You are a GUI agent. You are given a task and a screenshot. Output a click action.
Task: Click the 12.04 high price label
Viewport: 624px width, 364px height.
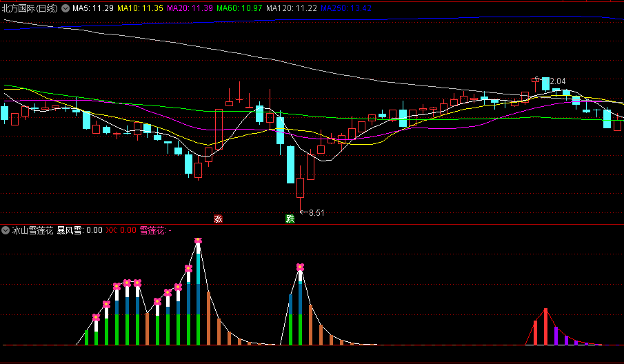click(557, 81)
